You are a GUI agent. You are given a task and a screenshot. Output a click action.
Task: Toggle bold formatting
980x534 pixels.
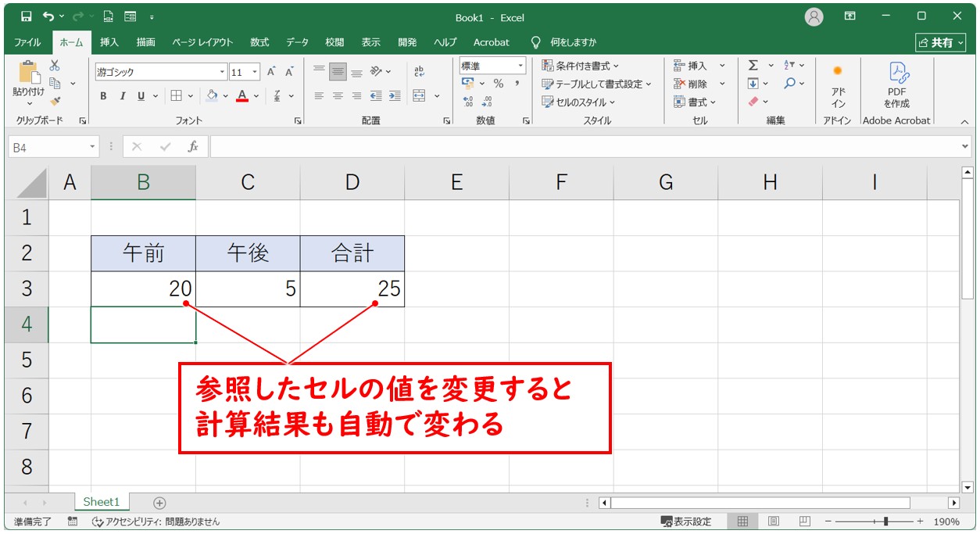pos(102,95)
